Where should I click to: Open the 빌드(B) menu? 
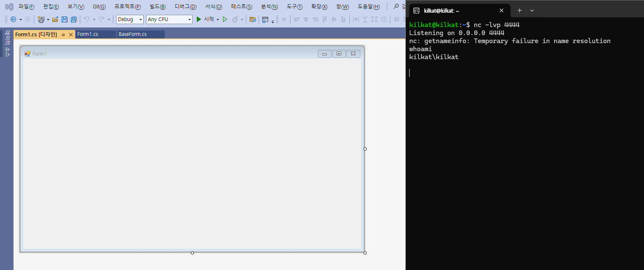(158, 7)
